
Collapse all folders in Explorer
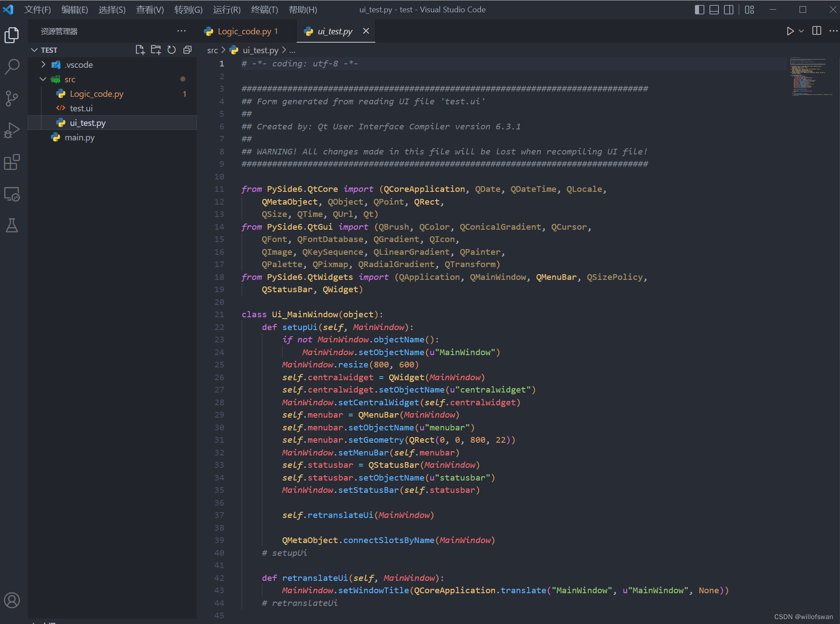click(x=187, y=50)
